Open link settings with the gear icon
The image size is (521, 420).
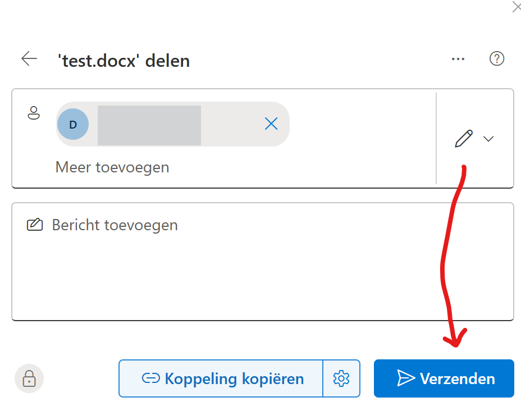[x=341, y=378]
